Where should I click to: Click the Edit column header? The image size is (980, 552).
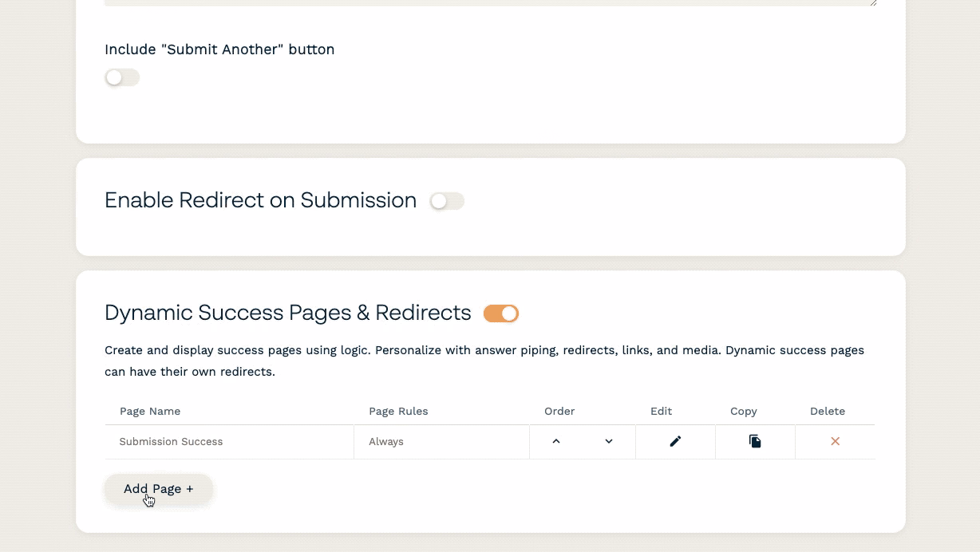pos(661,412)
